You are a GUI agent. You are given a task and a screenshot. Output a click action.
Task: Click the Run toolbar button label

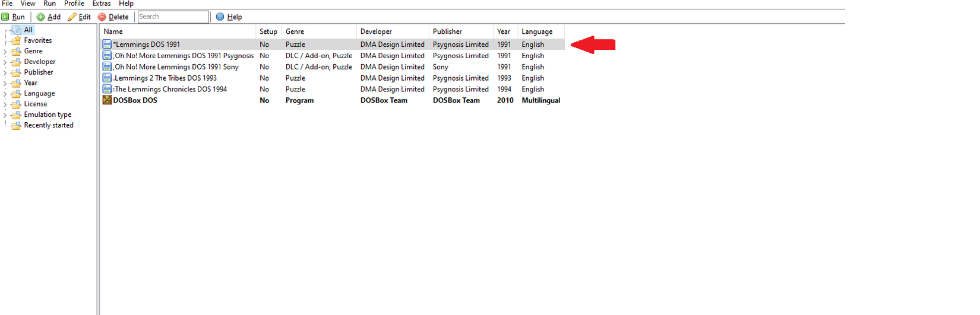point(18,17)
